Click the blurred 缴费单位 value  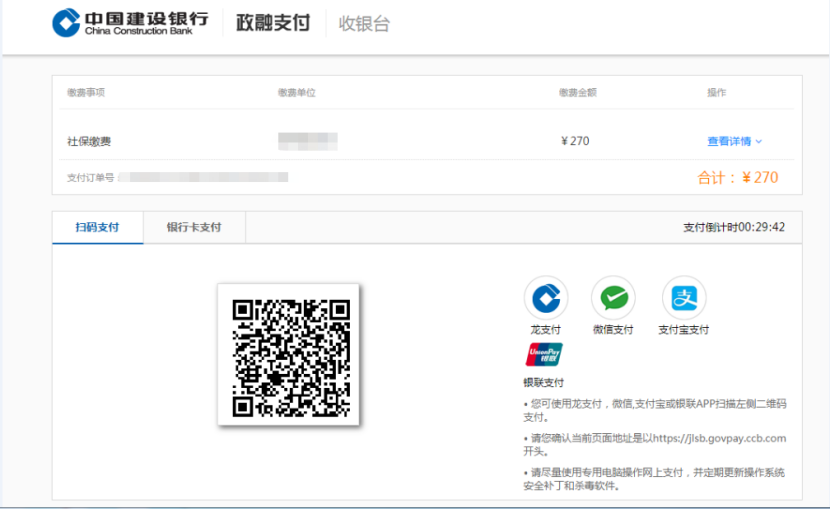(308, 141)
